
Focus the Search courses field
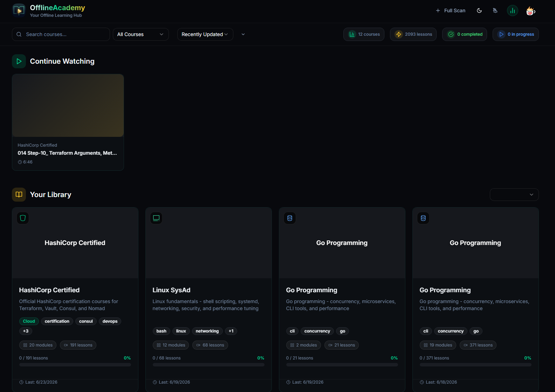[x=61, y=34]
